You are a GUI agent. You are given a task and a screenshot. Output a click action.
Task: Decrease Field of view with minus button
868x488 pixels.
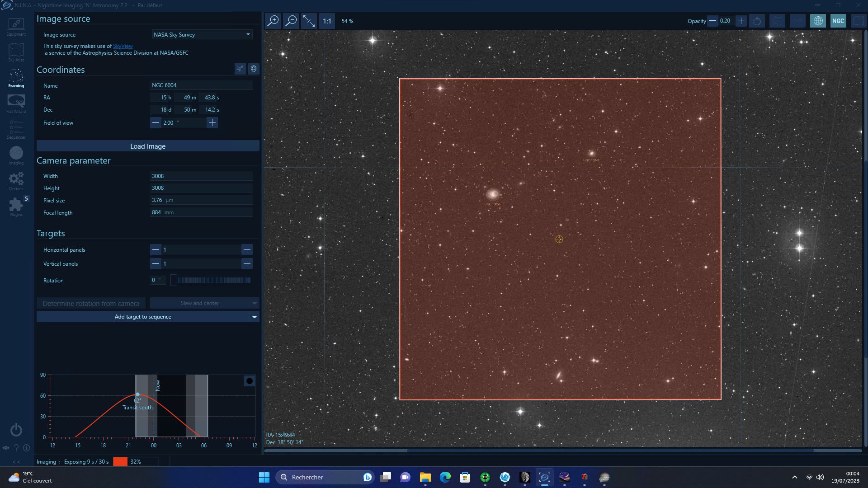tap(156, 122)
